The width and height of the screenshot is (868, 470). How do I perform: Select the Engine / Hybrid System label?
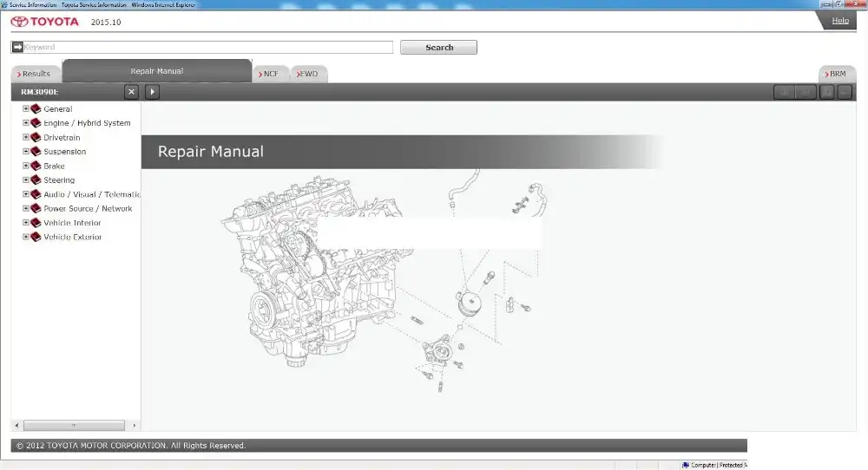tap(87, 123)
